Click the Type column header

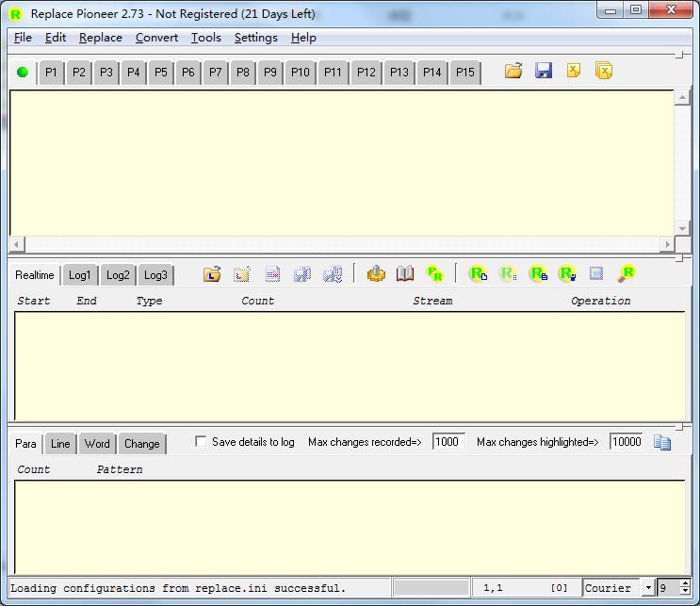(x=149, y=301)
